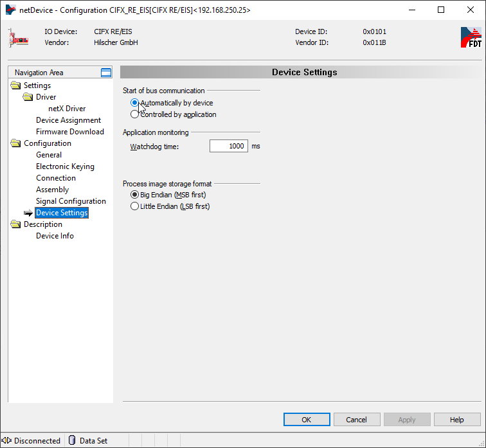Click the Description folder icon
The width and height of the screenshot is (486, 448).
click(15, 224)
